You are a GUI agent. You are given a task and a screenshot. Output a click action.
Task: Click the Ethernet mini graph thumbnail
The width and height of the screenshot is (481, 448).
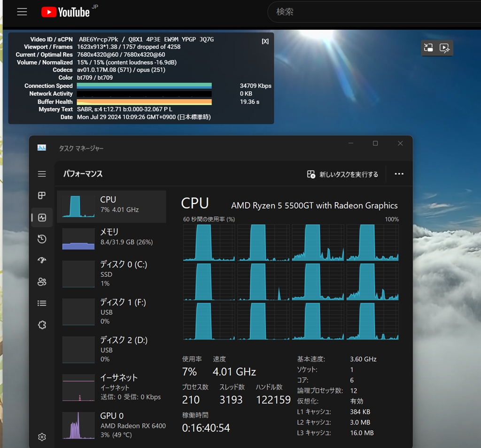tap(78, 387)
